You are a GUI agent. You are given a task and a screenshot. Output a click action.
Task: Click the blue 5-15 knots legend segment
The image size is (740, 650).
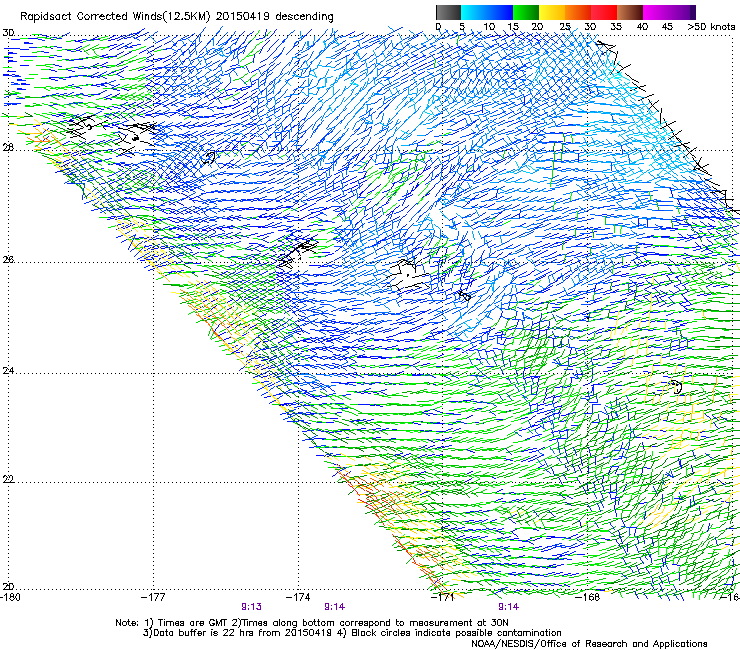coord(487,12)
